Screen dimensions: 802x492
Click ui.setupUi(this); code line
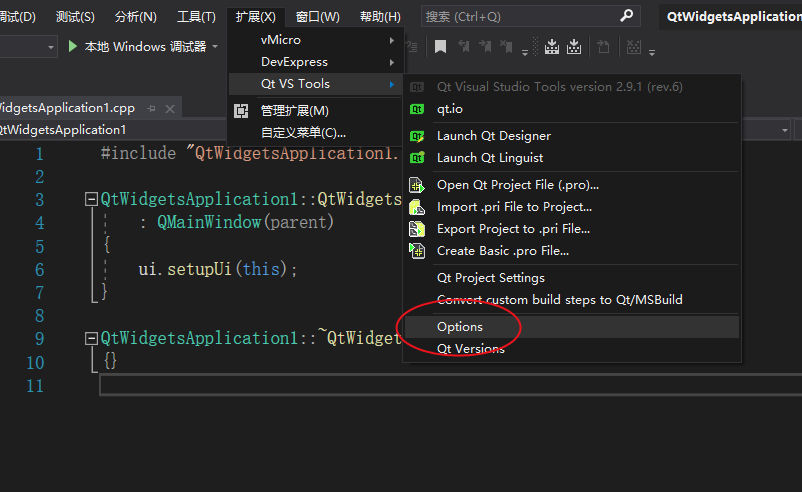click(x=218, y=269)
